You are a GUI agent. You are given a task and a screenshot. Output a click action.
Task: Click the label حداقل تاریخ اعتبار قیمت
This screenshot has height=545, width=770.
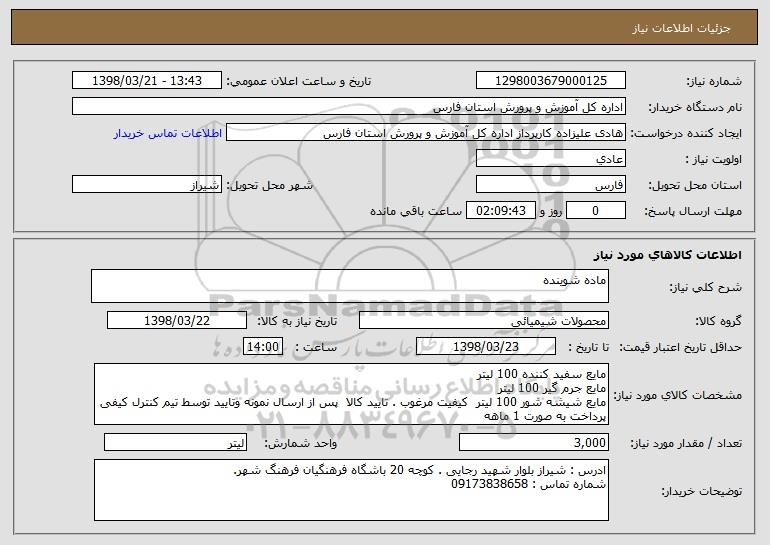coord(680,348)
